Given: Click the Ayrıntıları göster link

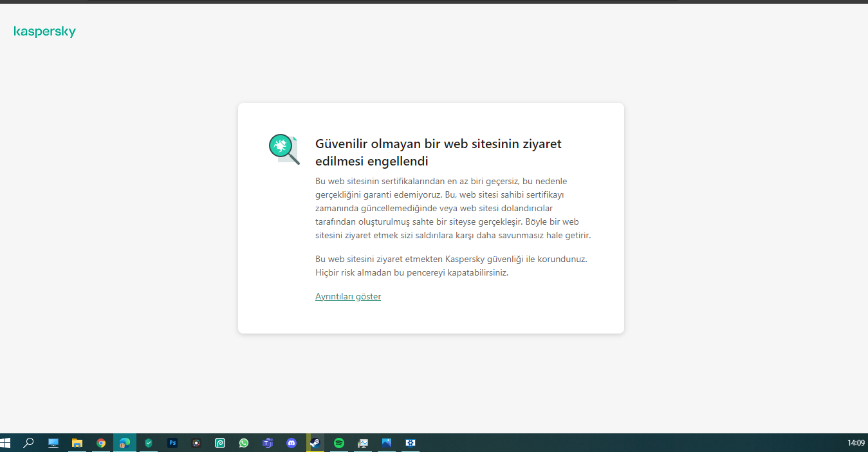Looking at the screenshot, I should (x=348, y=296).
